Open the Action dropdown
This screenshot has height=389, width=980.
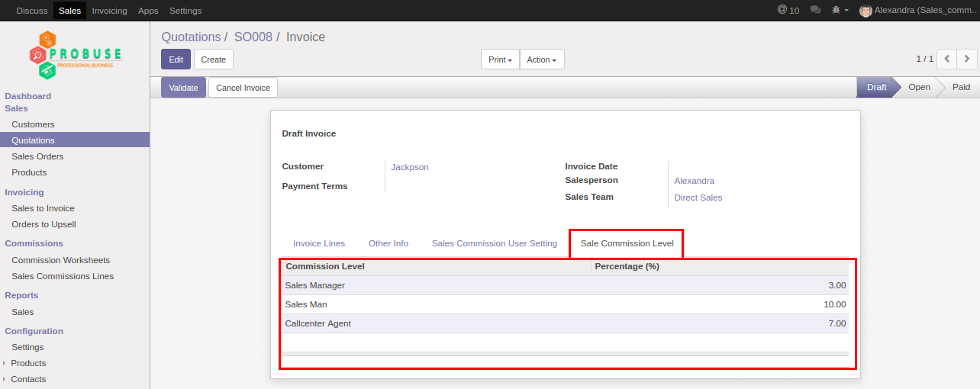[541, 59]
